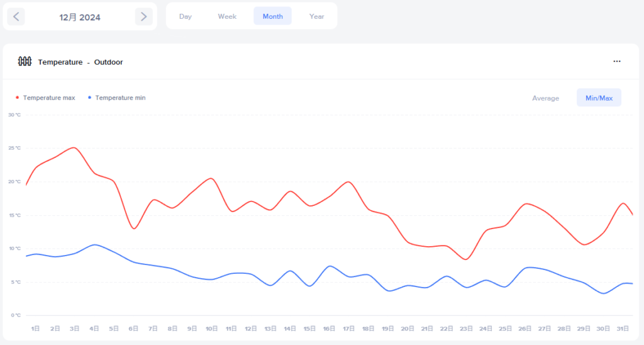Click the 16日 label on x-axis
This screenshot has width=644, height=345.
(x=329, y=329)
